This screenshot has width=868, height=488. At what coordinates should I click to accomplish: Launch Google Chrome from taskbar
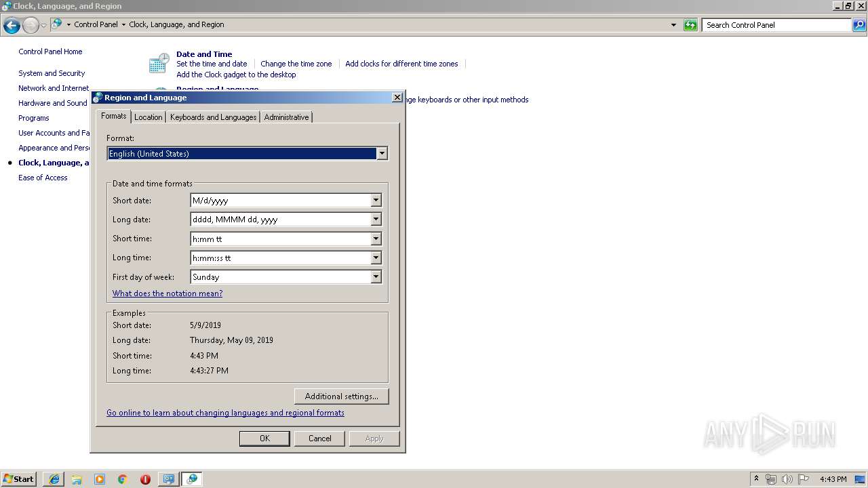click(122, 479)
